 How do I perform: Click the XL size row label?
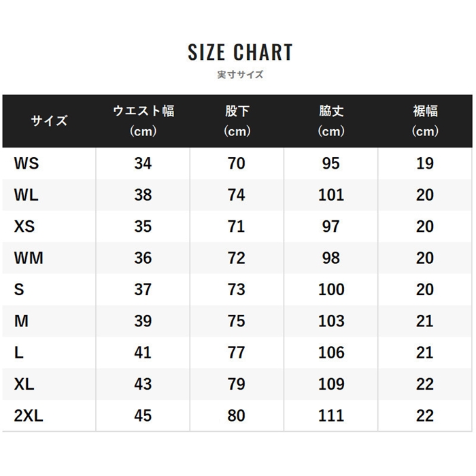coord(24,384)
